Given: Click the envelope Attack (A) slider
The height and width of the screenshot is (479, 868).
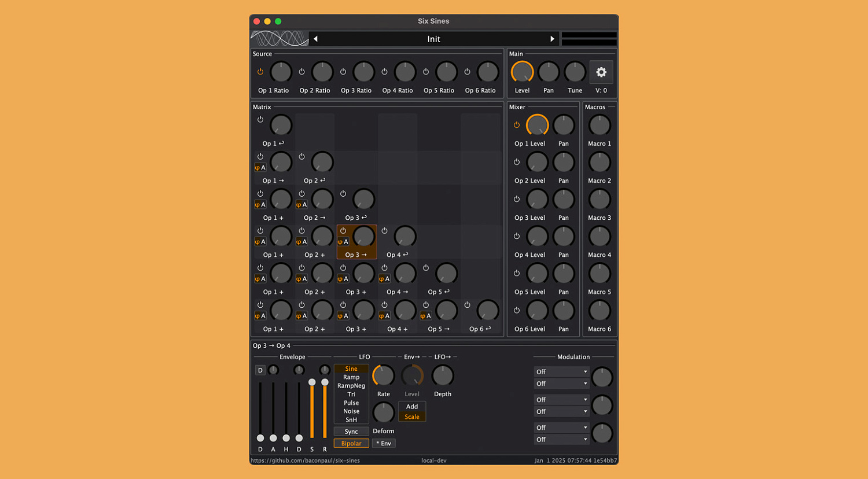Looking at the screenshot, I should click(x=273, y=410).
